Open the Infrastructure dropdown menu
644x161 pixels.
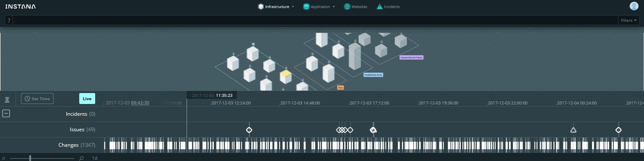click(x=276, y=7)
